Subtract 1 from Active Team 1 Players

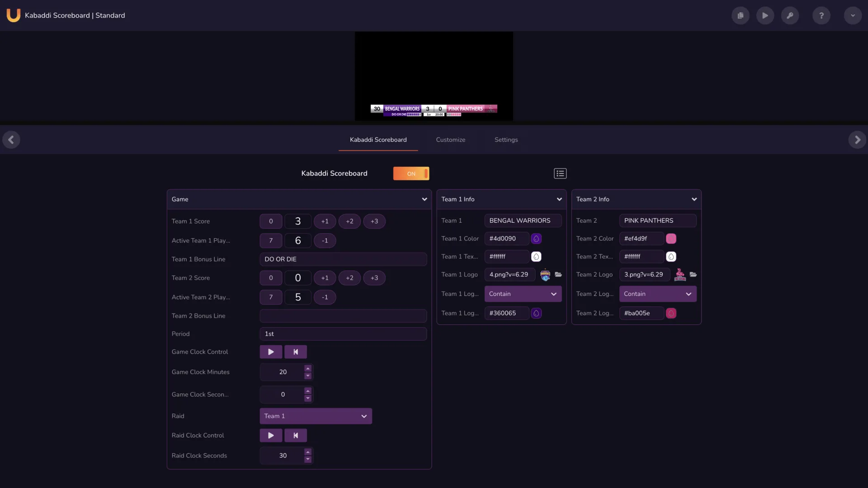(325, 240)
